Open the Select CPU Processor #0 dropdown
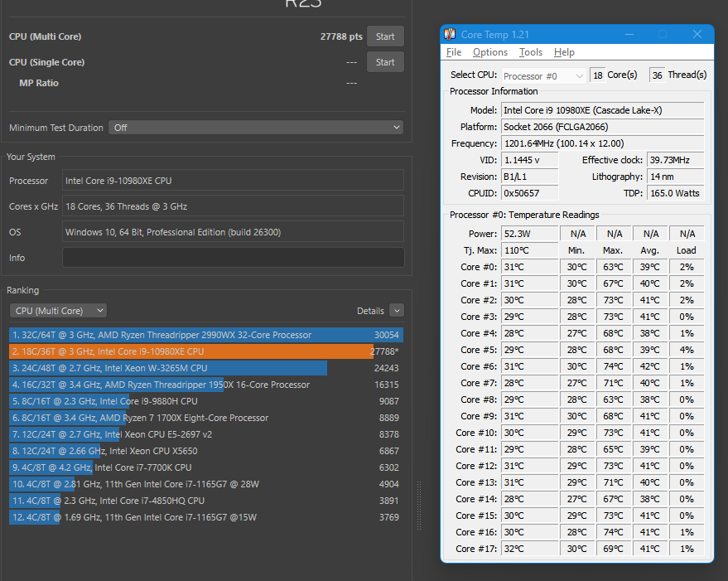This screenshot has width=728, height=581. click(542, 75)
